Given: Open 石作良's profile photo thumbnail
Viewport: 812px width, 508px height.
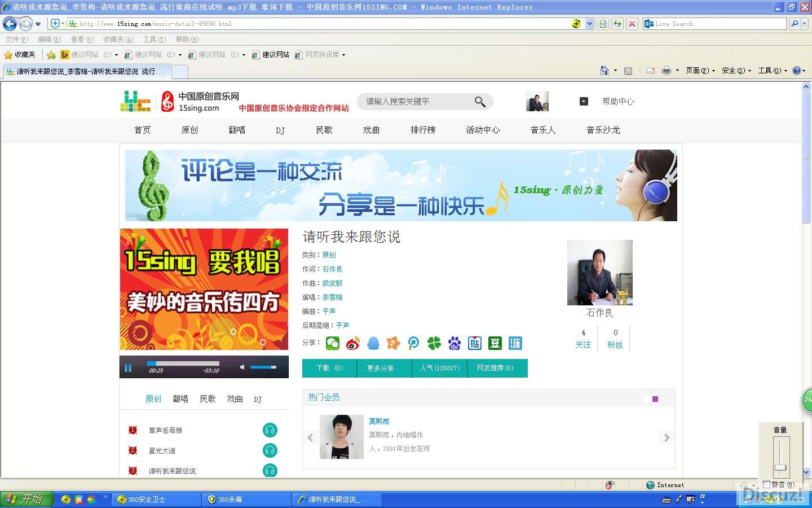Looking at the screenshot, I should 599,273.
